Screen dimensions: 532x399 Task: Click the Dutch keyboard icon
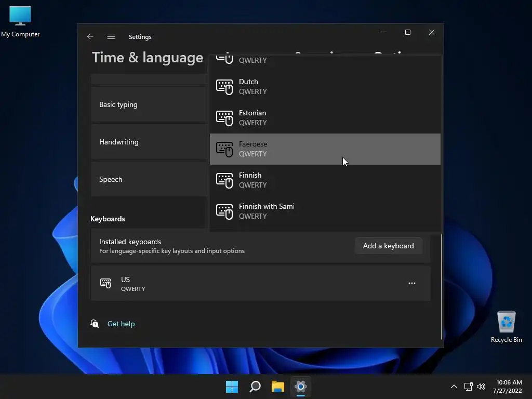224,87
